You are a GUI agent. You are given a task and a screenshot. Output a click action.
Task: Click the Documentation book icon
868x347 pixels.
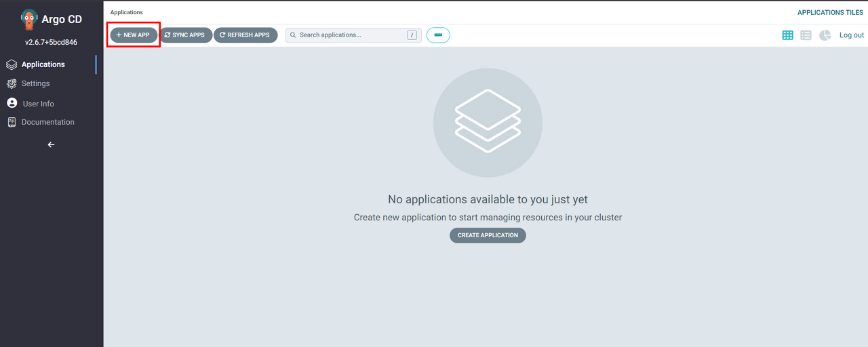tap(12, 122)
